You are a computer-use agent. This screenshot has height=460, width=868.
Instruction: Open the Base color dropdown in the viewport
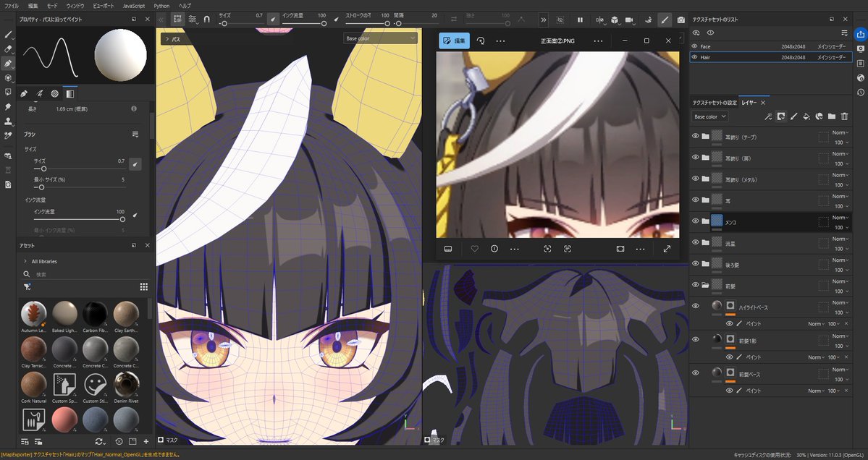[380, 38]
